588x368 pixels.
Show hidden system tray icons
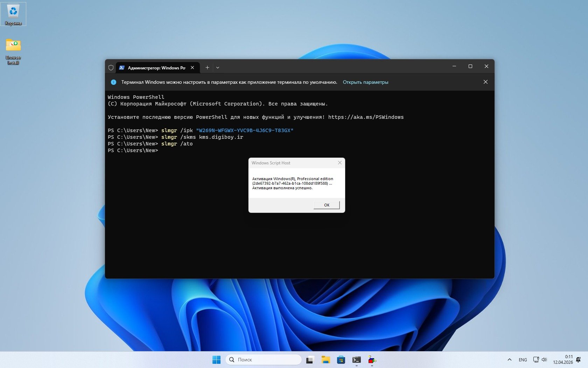(x=509, y=360)
